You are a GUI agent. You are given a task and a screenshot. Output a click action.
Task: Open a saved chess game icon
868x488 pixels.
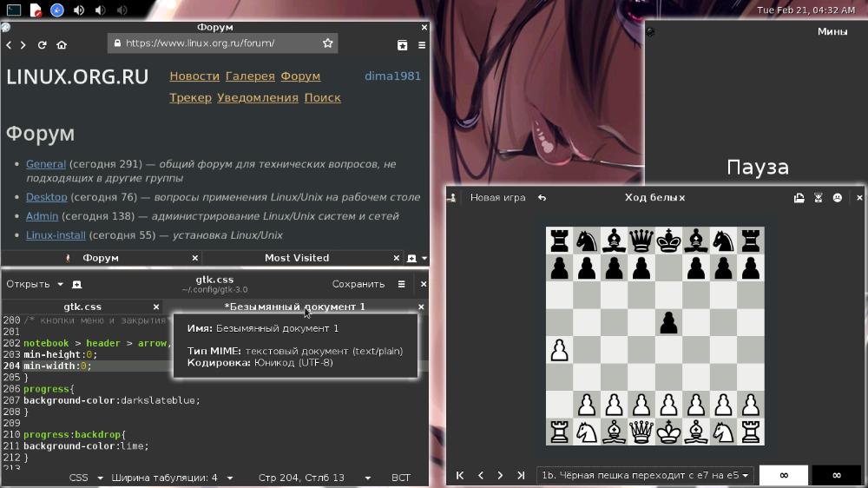(x=799, y=198)
